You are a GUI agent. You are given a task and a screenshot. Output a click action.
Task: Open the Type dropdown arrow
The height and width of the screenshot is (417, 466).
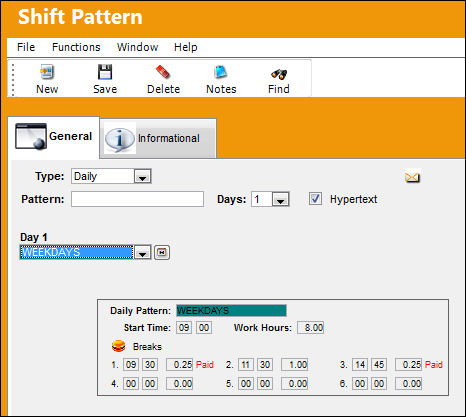(x=142, y=177)
